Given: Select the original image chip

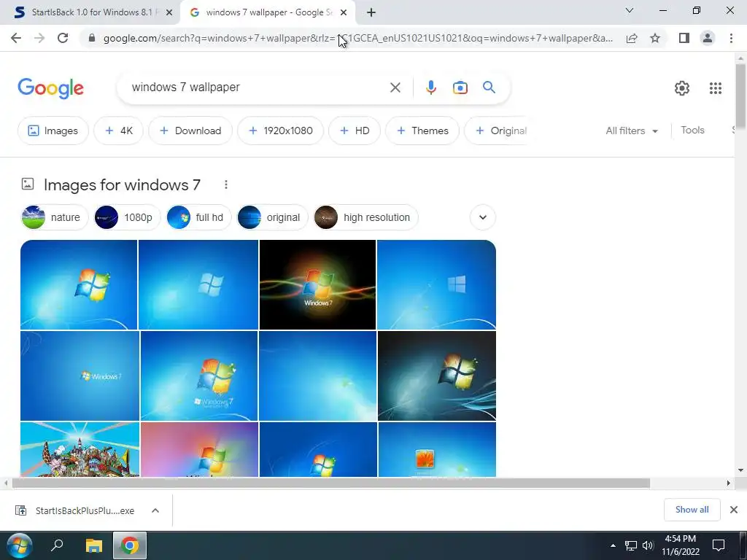Looking at the screenshot, I should (x=272, y=217).
